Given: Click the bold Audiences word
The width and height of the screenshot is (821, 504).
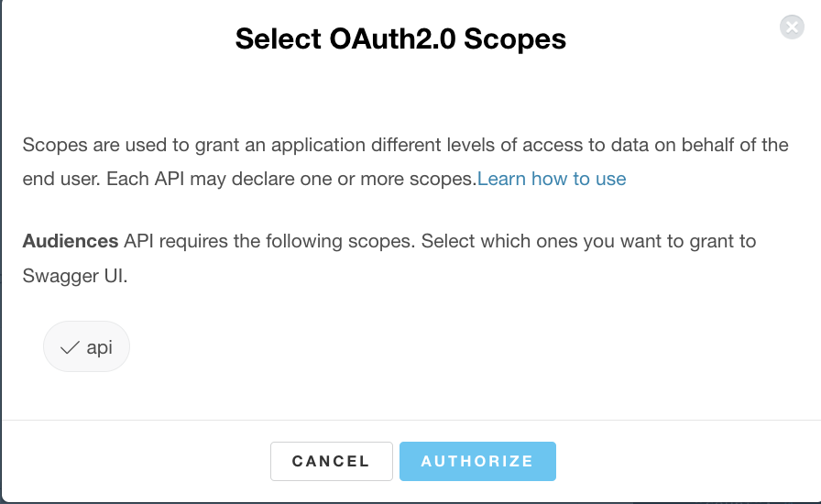Looking at the screenshot, I should (x=71, y=241).
